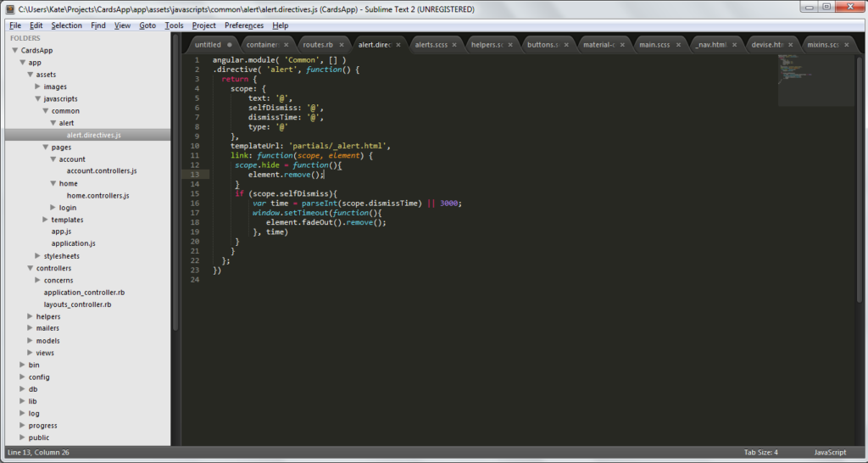Expand the images folder
Screen dimensions: 868x463
coord(37,86)
